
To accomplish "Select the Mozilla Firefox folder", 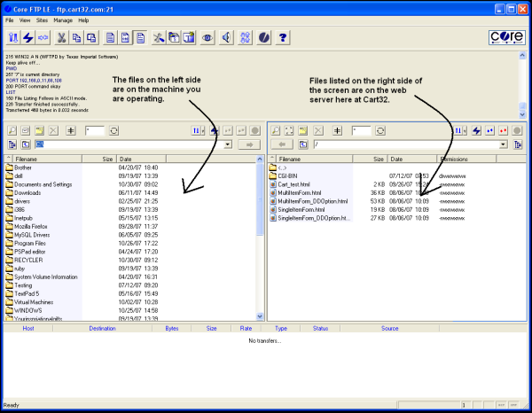I will click(30, 227).
